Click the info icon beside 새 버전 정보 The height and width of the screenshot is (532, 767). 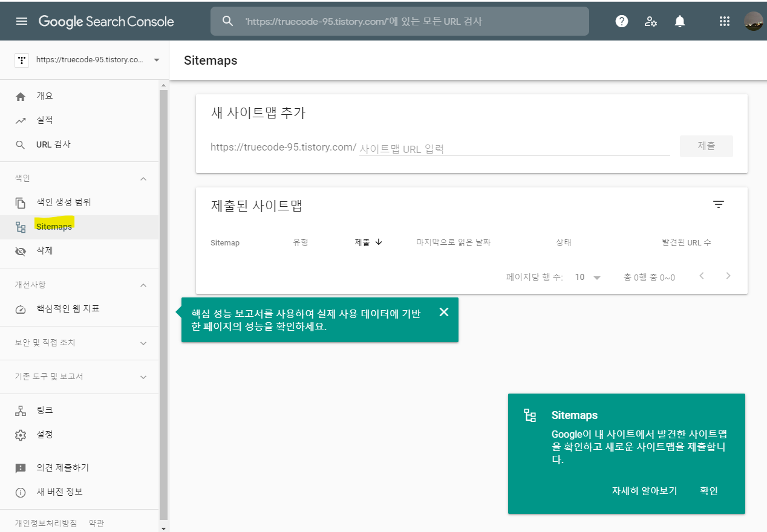(x=21, y=492)
